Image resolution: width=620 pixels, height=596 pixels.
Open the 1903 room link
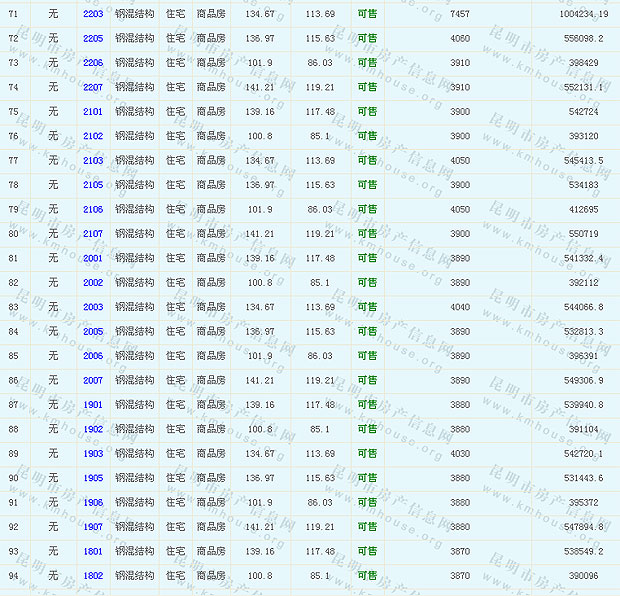point(93,454)
